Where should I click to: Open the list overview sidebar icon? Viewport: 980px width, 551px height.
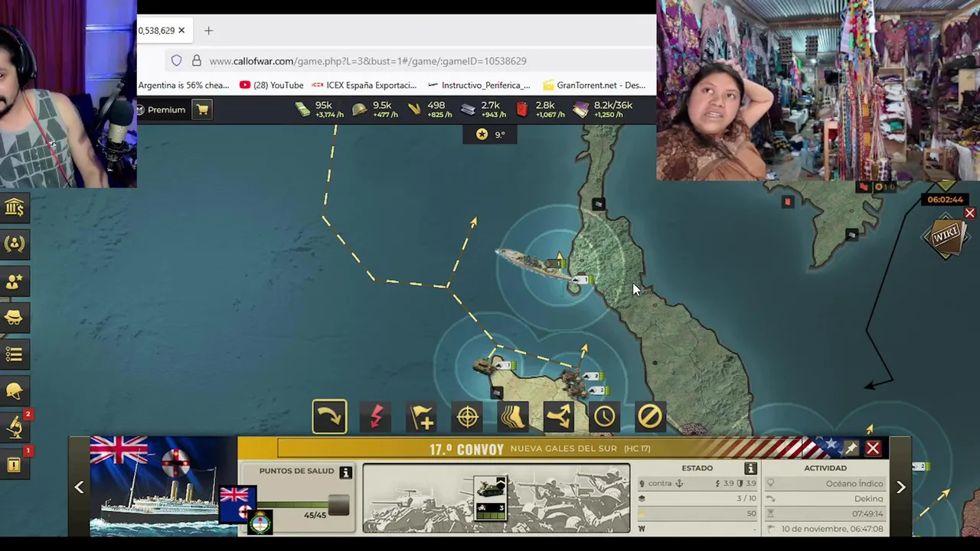pyautogui.click(x=14, y=354)
